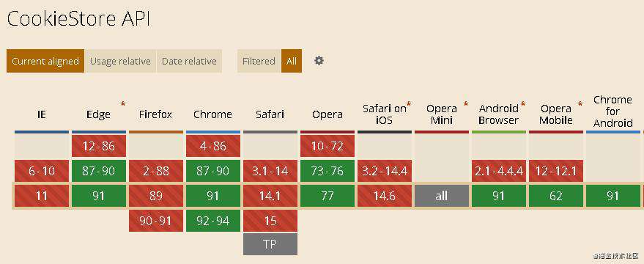Click the IE 11 version cell
644x264 pixels.
click(42, 196)
